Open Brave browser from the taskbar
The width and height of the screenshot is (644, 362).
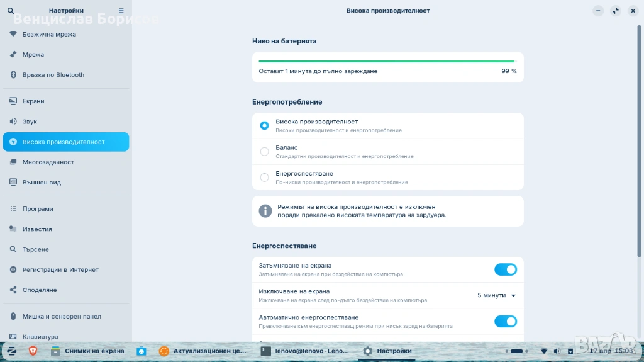pyautogui.click(x=33, y=351)
